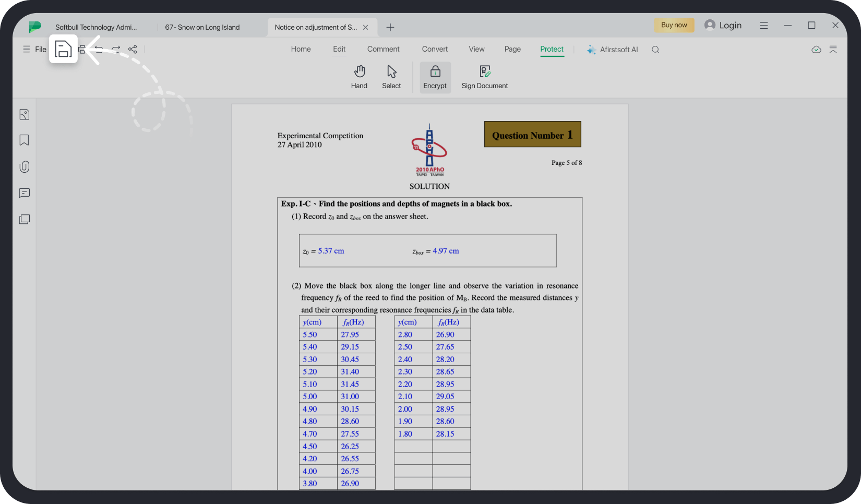Open the Protect ribbon tab
Image resolution: width=861 pixels, height=504 pixels.
[x=552, y=49]
